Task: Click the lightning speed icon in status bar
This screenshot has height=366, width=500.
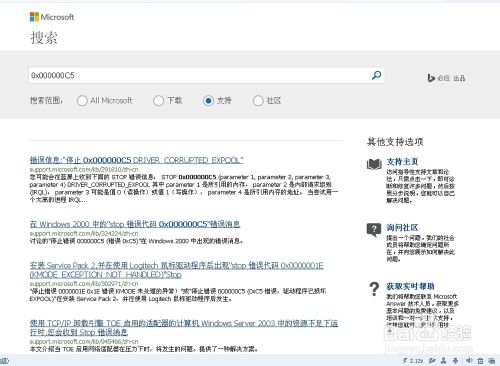Action: coord(405,360)
